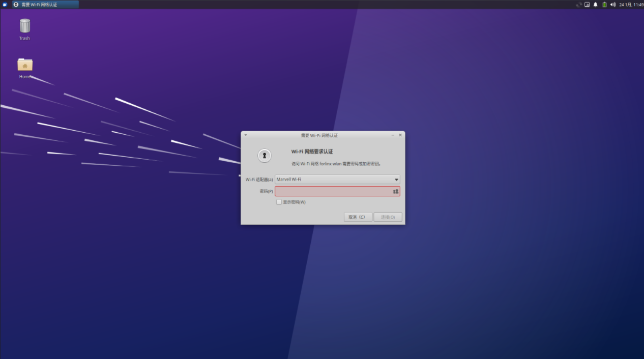The image size is (644, 359).
Task: Click the 连接(O) button
Action: point(388,217)
